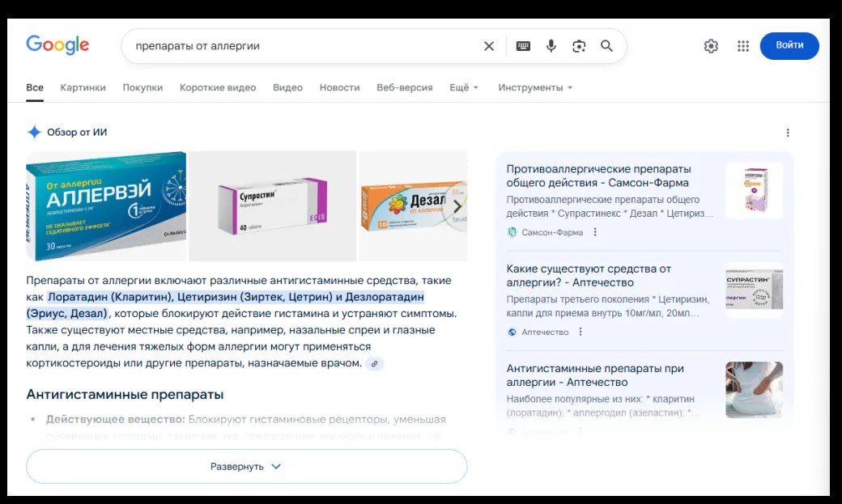This screenshot has height=504, width=842.
Task: Open the three-dot menu of the AI Overview
Action: [788, 132]
